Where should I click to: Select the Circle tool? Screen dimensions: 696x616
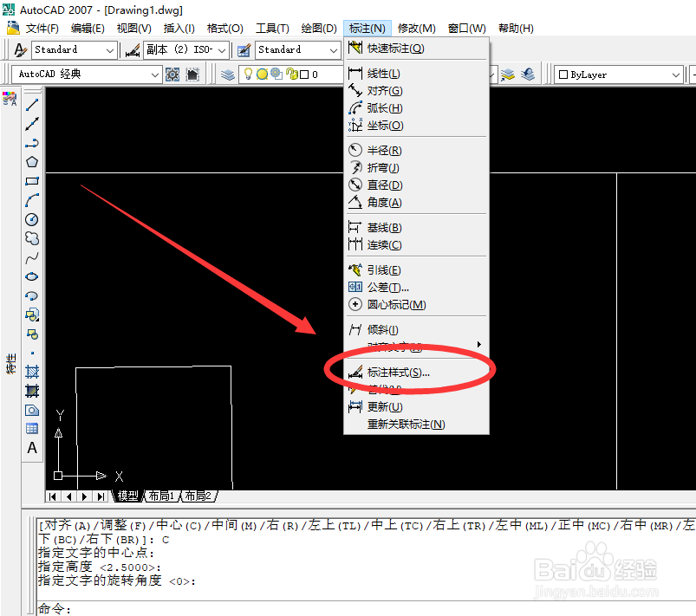coord(32,219)
